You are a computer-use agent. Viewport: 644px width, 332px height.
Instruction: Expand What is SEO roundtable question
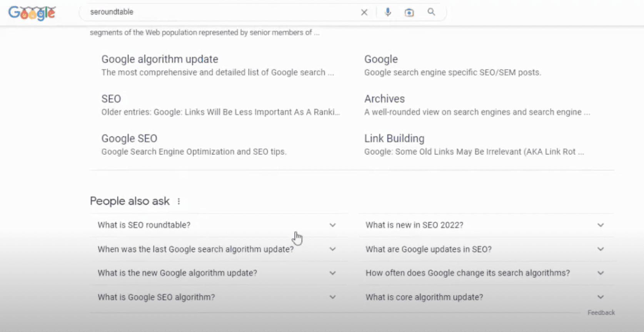point(219,225)
